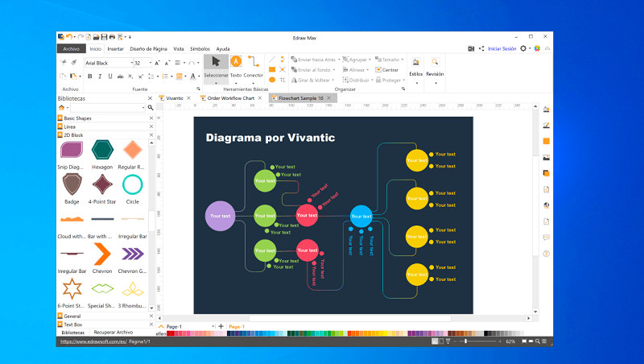Screen dimensions: 644x364
Task: Close the Basic Shapes library
Action: pyautogui.click(x=150, y=118)
